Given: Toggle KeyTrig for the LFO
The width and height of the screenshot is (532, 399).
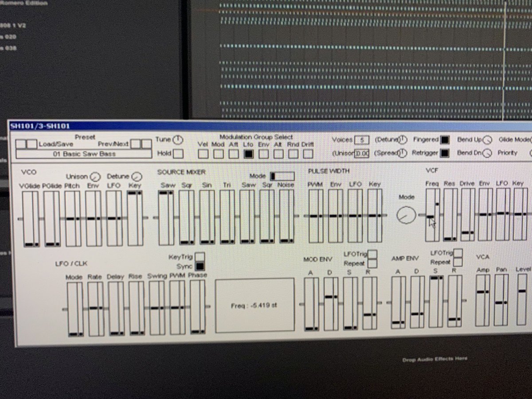Looking at the screenshot, I should tap(199, 256).
